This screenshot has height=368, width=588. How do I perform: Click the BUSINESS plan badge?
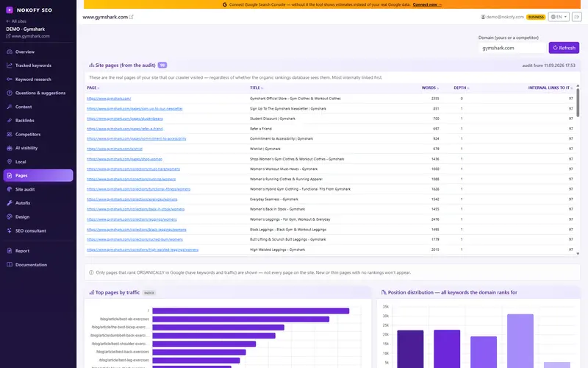pos(536,17)
